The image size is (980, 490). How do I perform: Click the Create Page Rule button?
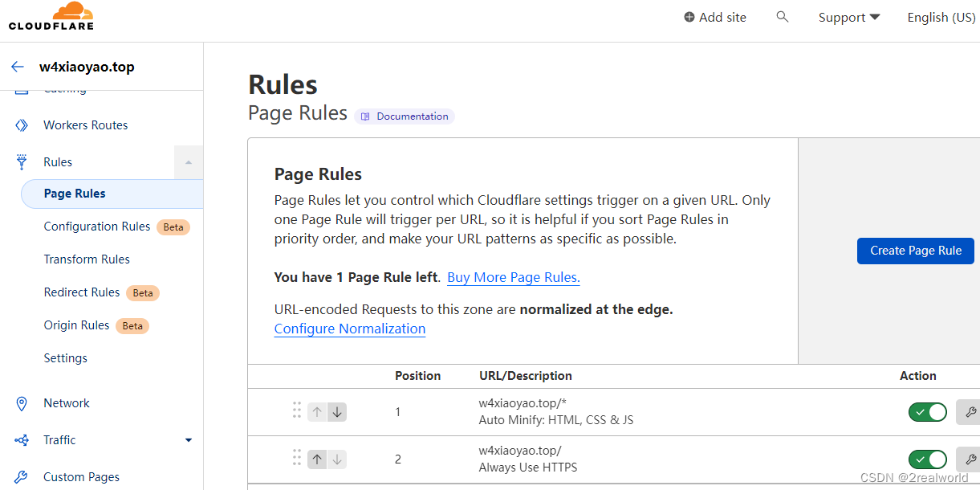915,251
